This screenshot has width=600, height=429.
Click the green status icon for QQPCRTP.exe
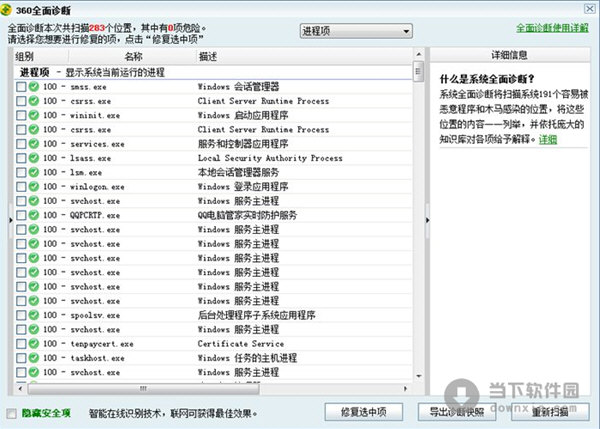click(x=34, y=215)
